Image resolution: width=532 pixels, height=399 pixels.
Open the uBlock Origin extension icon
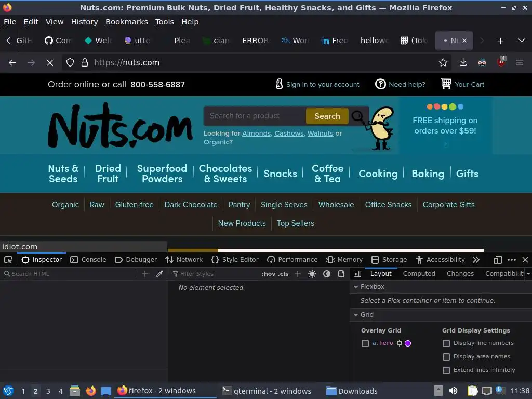point(501,62)
